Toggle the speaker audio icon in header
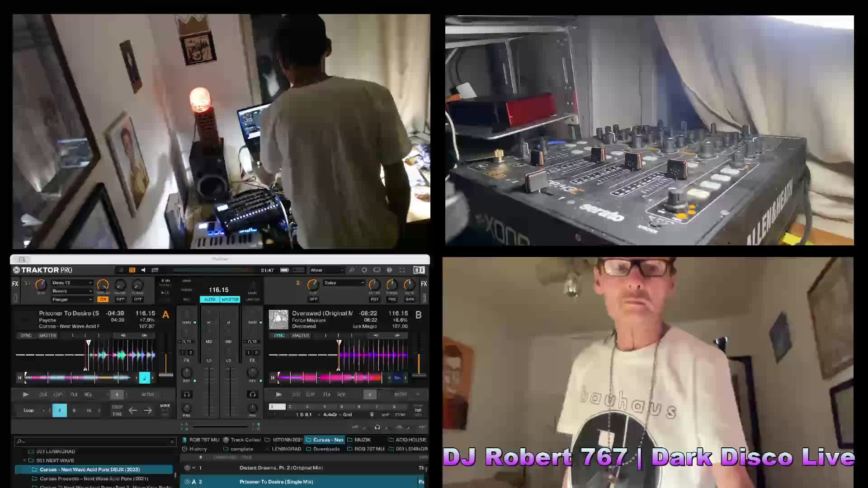868x488 pixels. [143, 270]
